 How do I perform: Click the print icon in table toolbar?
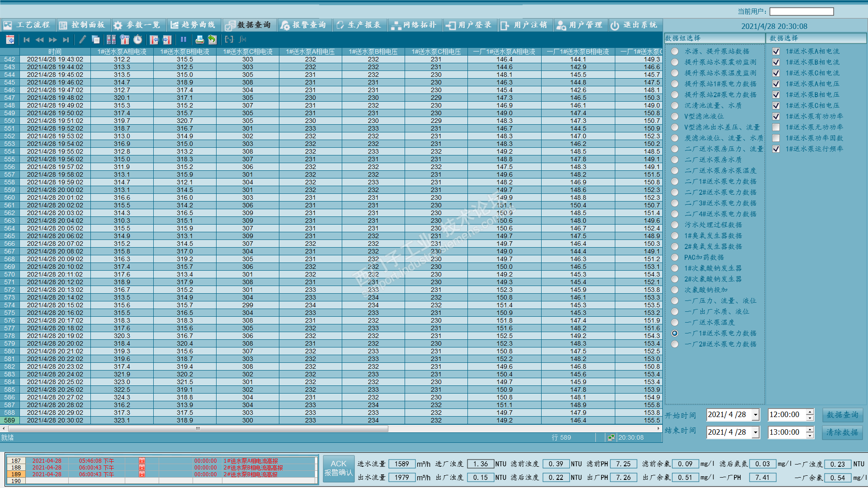tap(199, 40)
